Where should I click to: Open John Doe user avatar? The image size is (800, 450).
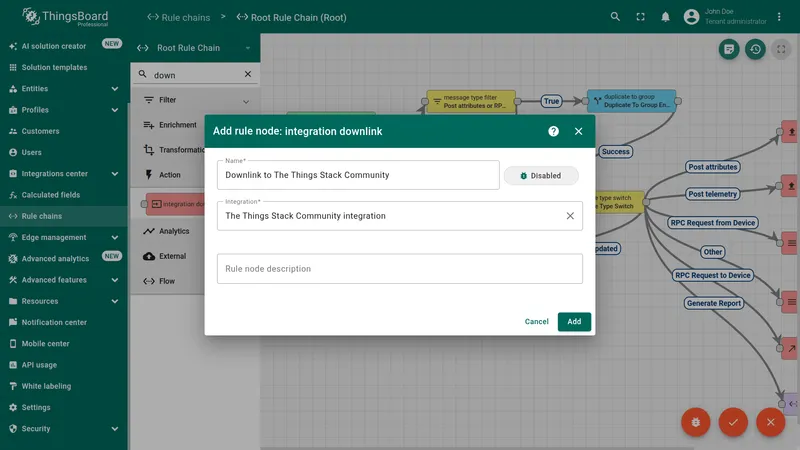pyautogui.click(x=691, y=17)
